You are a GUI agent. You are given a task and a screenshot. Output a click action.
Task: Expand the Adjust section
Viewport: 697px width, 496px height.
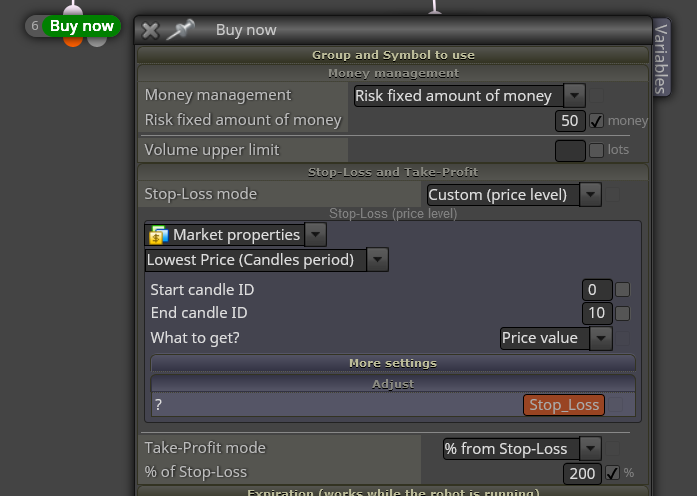(x=393, y=384)
